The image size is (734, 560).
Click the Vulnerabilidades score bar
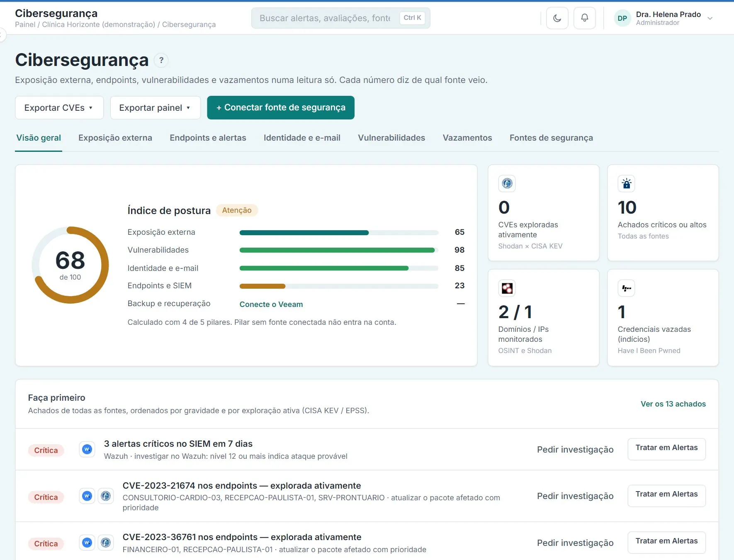[x=339, y=250]
